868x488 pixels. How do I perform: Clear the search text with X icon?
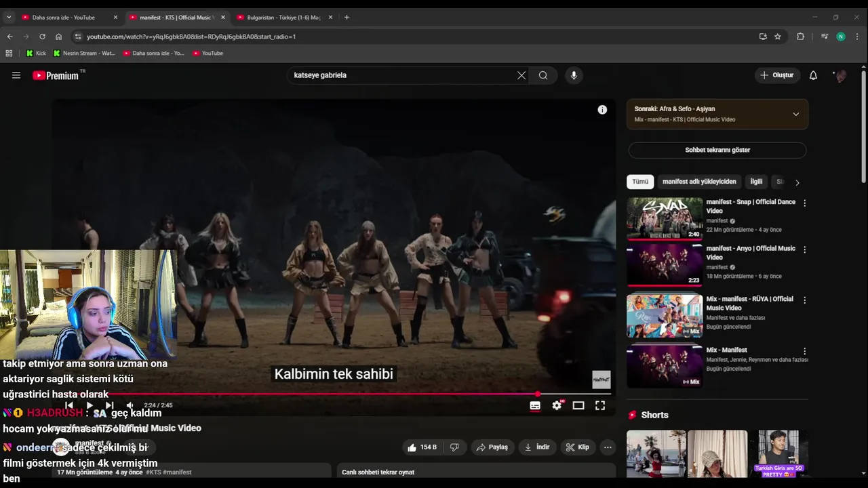tap(521, 75)
